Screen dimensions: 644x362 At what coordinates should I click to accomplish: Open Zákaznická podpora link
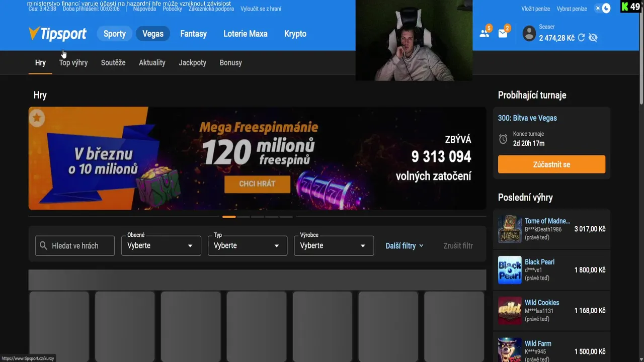(211, 9)
